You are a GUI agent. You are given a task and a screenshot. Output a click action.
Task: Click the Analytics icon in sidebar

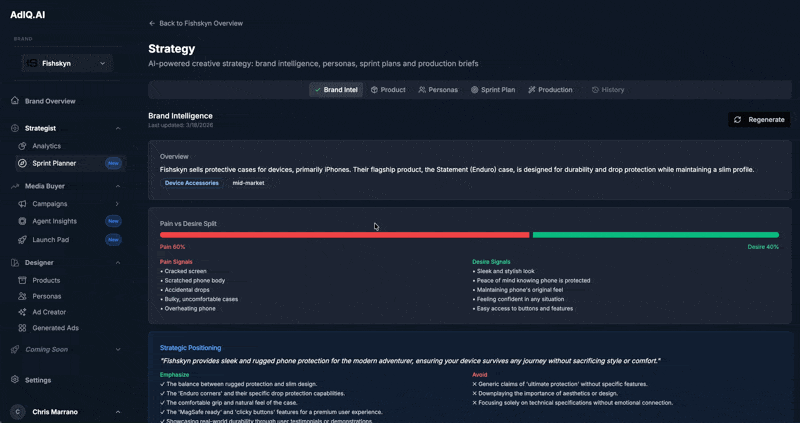pos(22,146)
